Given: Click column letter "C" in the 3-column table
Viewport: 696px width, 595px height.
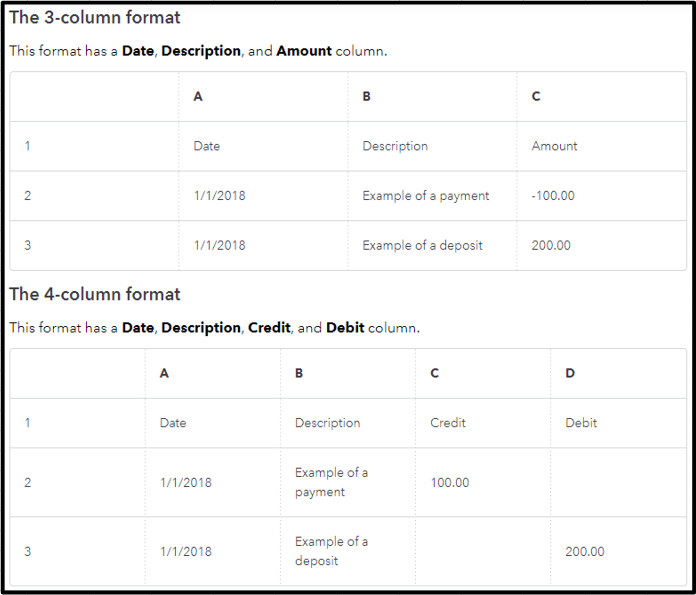Looking at the screenshot, I should click(536, 96).
